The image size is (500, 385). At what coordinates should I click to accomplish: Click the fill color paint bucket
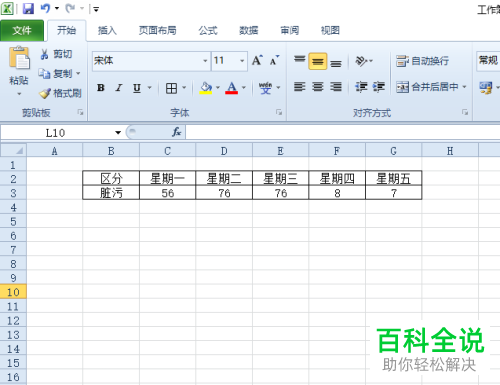click(206, 88)
